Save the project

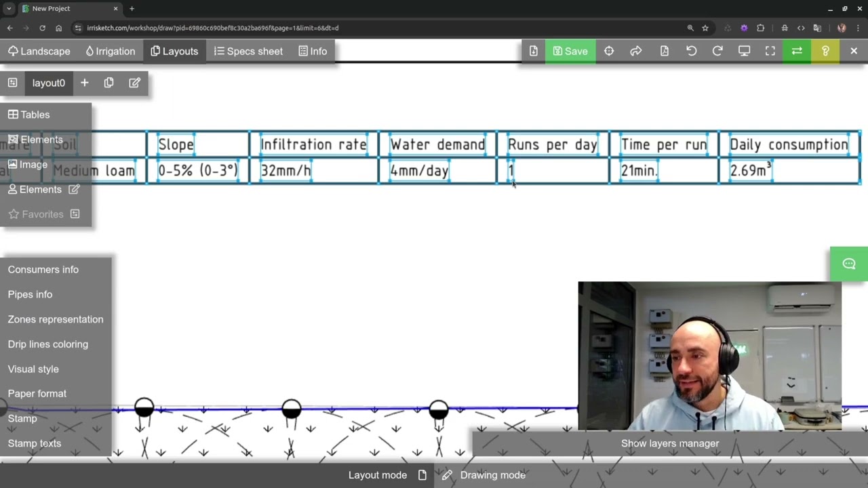pos(570,51)
